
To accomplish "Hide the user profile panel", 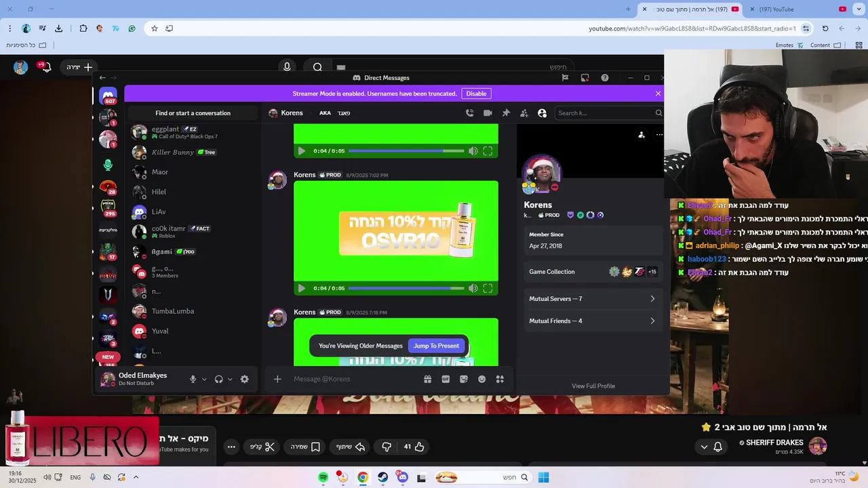I will (x=542, y=113).
